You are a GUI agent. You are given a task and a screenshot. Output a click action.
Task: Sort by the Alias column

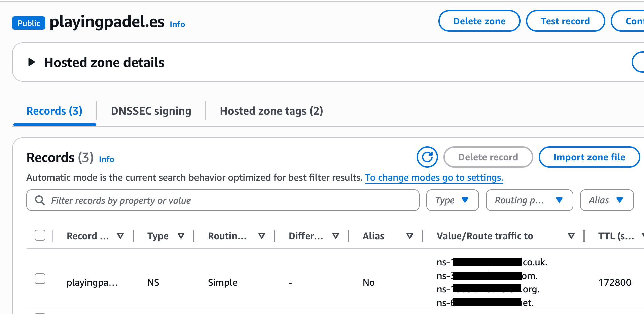click(410, 236)
